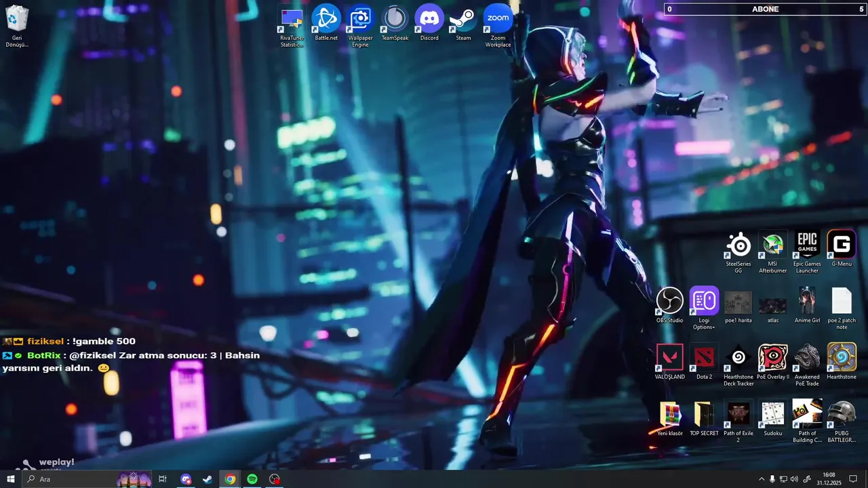
Task: Select the poe 2 patch note document
Action: (x=842, y=308)
